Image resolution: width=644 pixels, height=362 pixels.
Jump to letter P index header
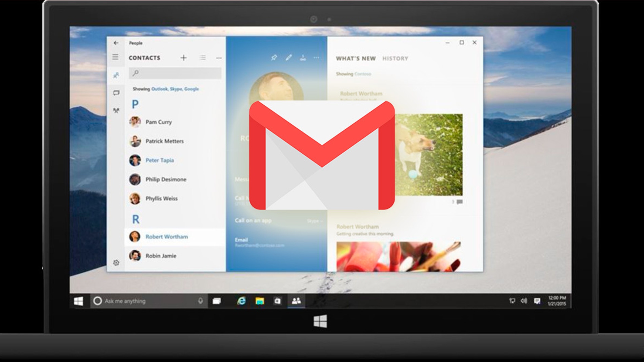coord(135,104)
